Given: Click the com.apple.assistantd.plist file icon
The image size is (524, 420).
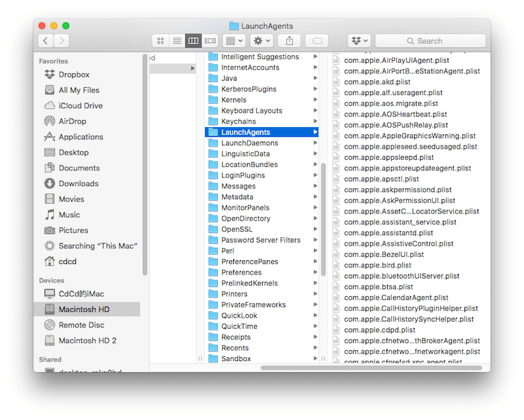Looking at the screenshot, I should (x=336, y=233).
